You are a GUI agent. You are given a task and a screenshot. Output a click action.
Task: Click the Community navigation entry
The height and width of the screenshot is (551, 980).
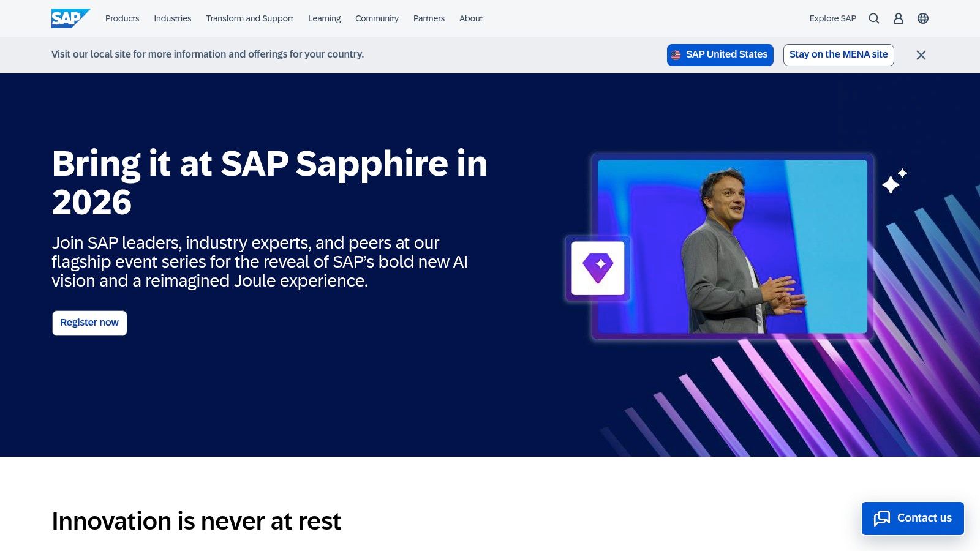[377, 18]
